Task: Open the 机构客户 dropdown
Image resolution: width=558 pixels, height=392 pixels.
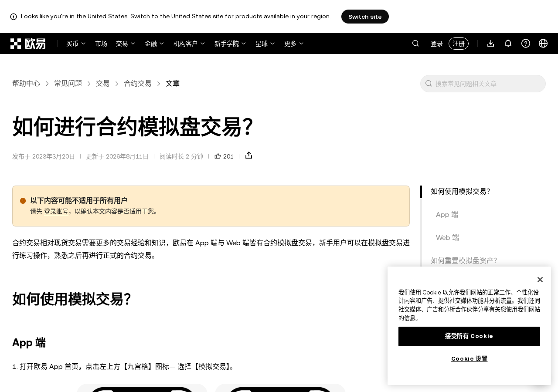Action: click(x=189, y=44)
